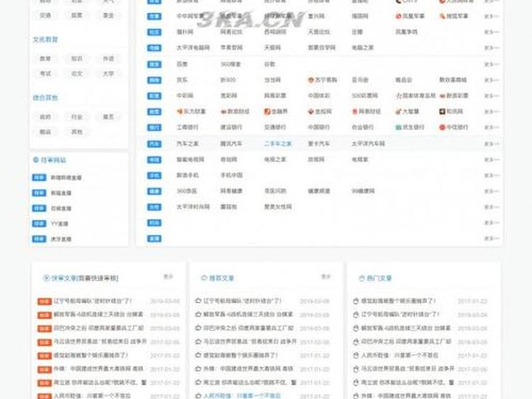Open the 当当网 link
The width and height of the screenshot is (532, 399).
[x=273, y=80]
